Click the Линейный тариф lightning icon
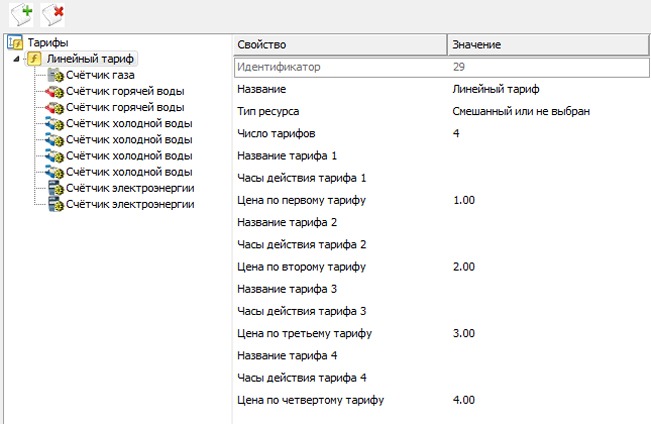The width and height of the screenshot is (651, 424). click(x=34, y=59)
